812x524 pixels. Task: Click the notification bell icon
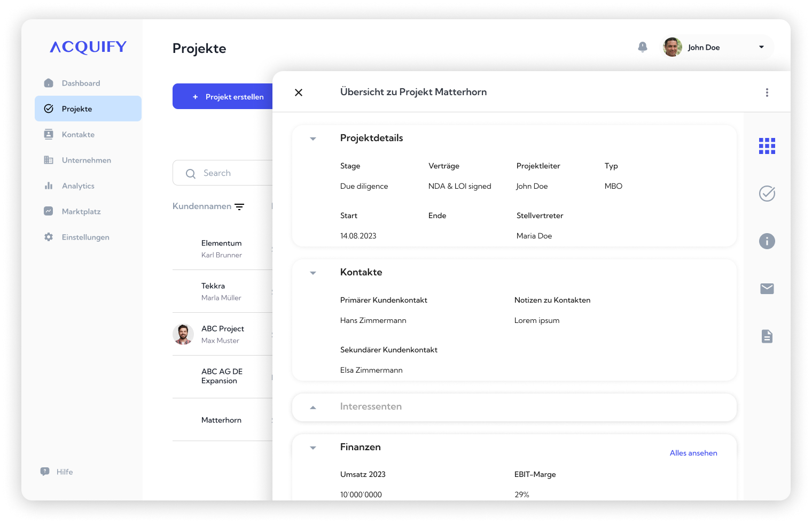click(643, 47)
